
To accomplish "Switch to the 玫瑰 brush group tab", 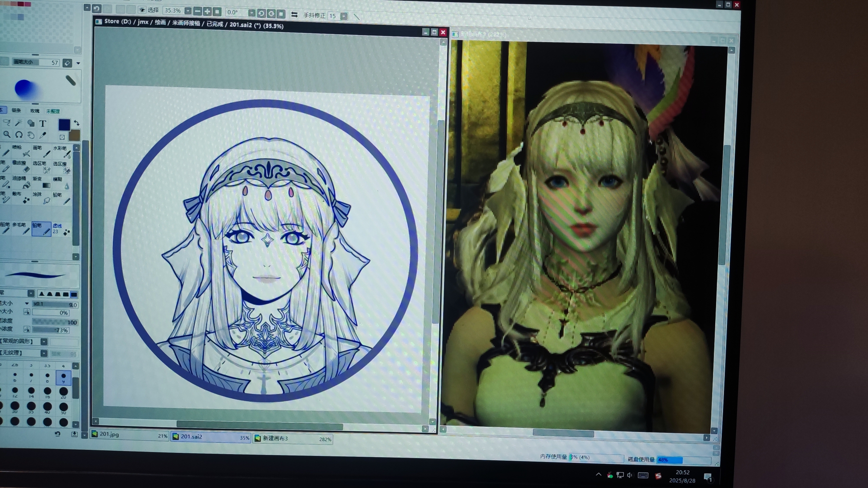I will pyautogui.click(x=35, y=111).
